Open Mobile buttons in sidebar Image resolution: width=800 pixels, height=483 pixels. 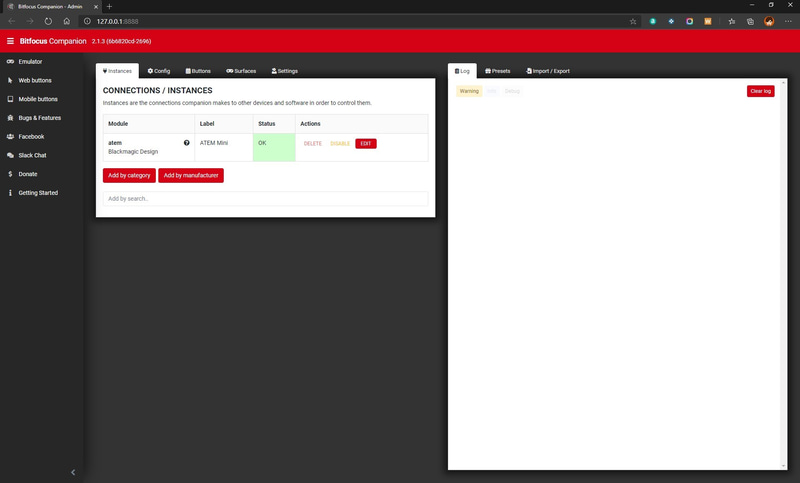pyautogui.click(x=32, y=99)
